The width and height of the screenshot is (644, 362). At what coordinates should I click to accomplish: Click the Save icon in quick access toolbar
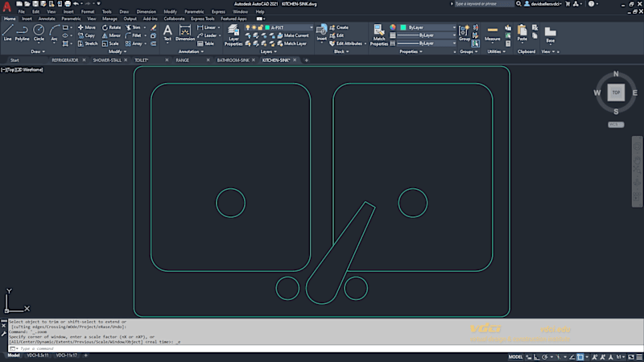(x=35, y=4)
